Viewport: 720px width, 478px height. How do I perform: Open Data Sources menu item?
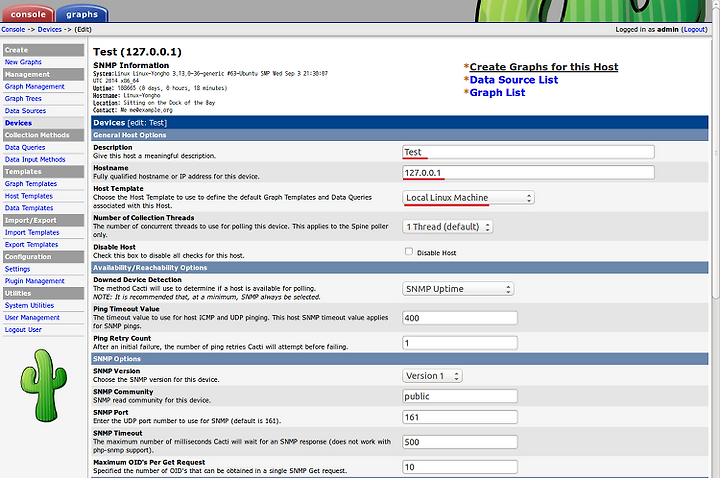(25, 111)
